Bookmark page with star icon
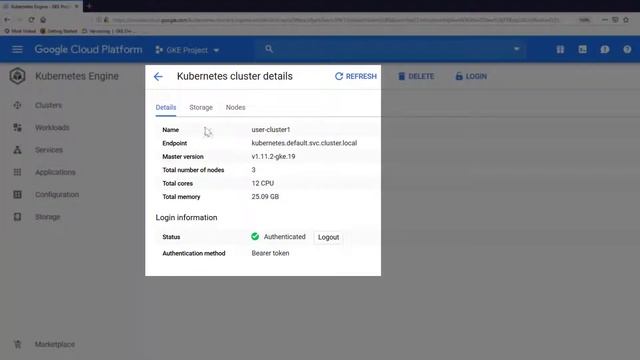This screenshot has width=640, height=360. point(626,20)
